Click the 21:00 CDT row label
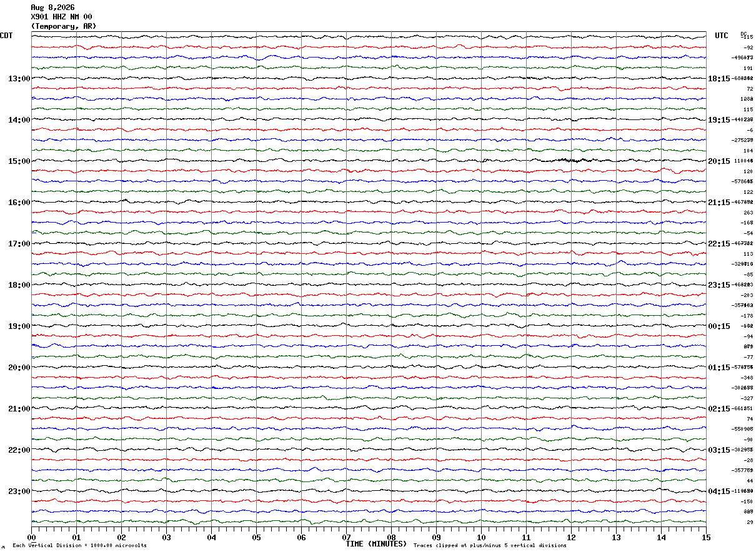 pyautogui.click(x=19, y=409)
